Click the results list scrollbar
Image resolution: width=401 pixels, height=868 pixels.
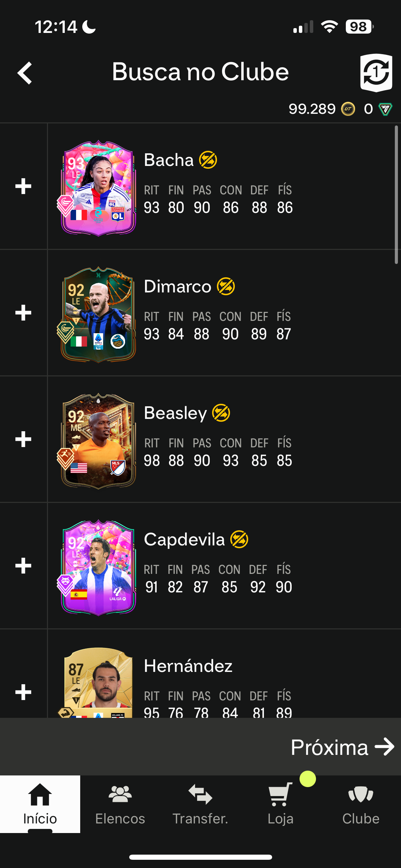[x=396, y=195]
